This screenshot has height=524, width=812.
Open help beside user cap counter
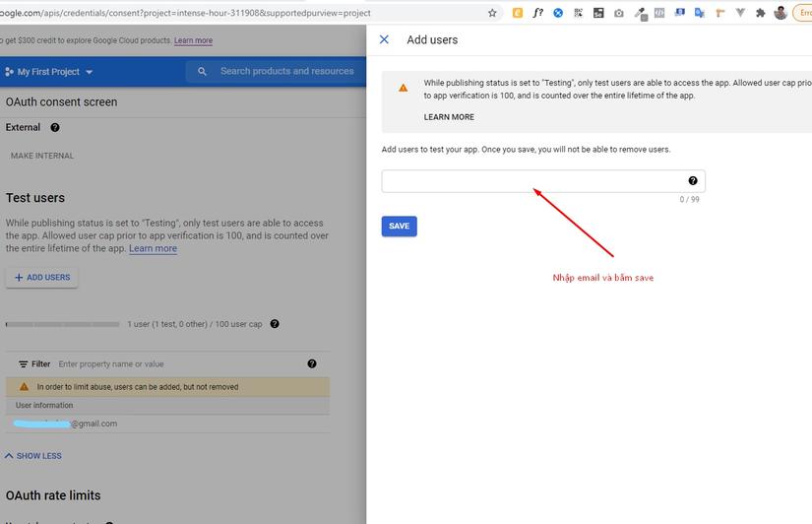click(x=275, y=324)
